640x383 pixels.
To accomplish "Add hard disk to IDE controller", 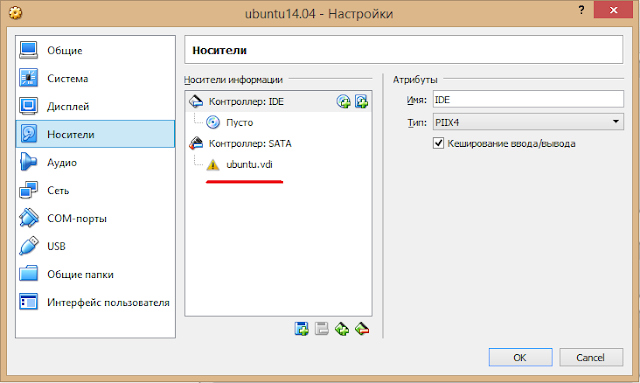I will tap(361, 101).
